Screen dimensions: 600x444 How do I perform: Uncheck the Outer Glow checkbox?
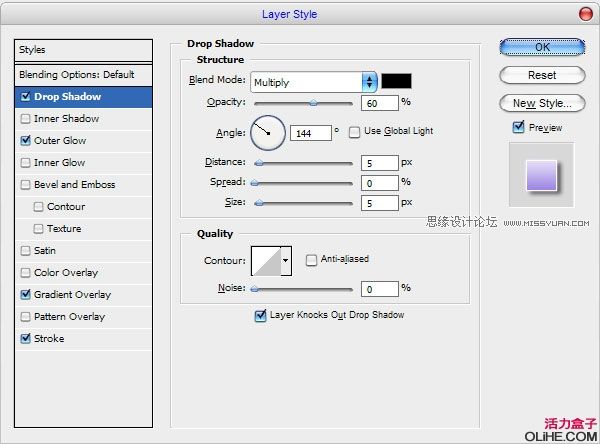click(26, 140)
